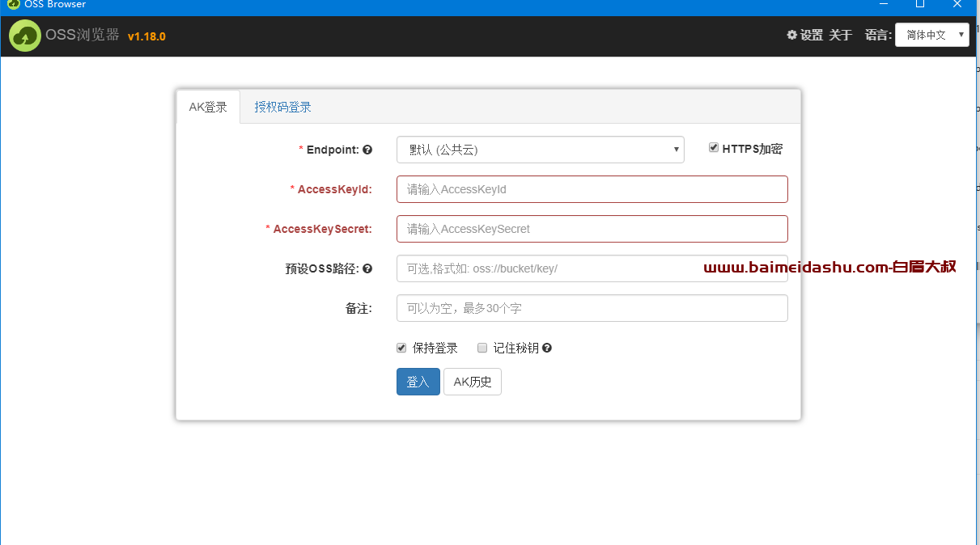Switch to the AK登录 tab
This screenshot has width=980, height=545.
click(x=208, y=107)
